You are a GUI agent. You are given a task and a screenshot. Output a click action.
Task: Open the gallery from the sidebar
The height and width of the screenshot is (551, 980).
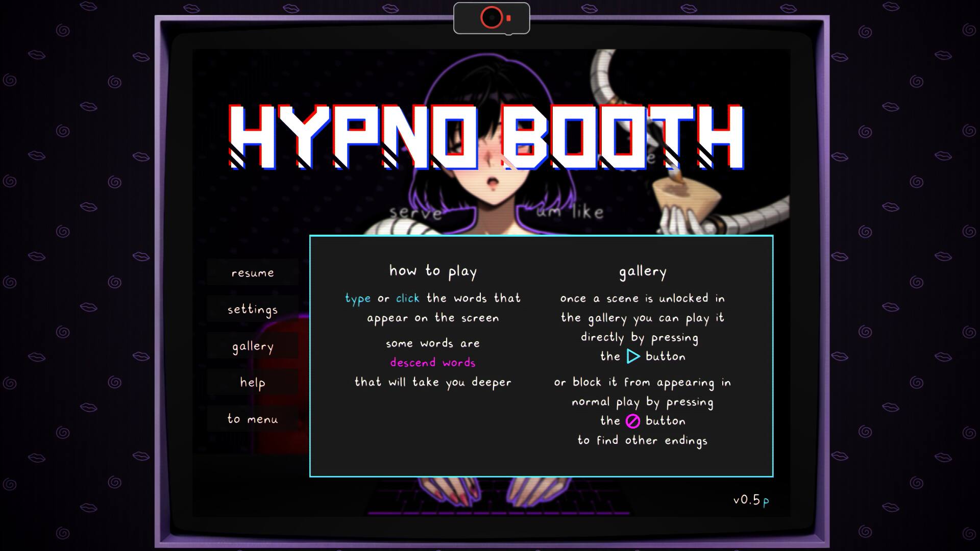tap(252, 346)
